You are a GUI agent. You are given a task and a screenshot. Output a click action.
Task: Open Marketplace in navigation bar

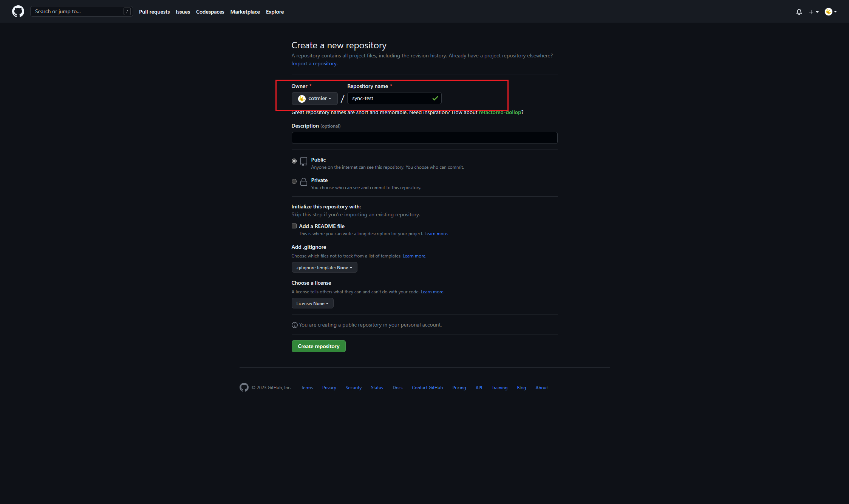click(245, 12)
